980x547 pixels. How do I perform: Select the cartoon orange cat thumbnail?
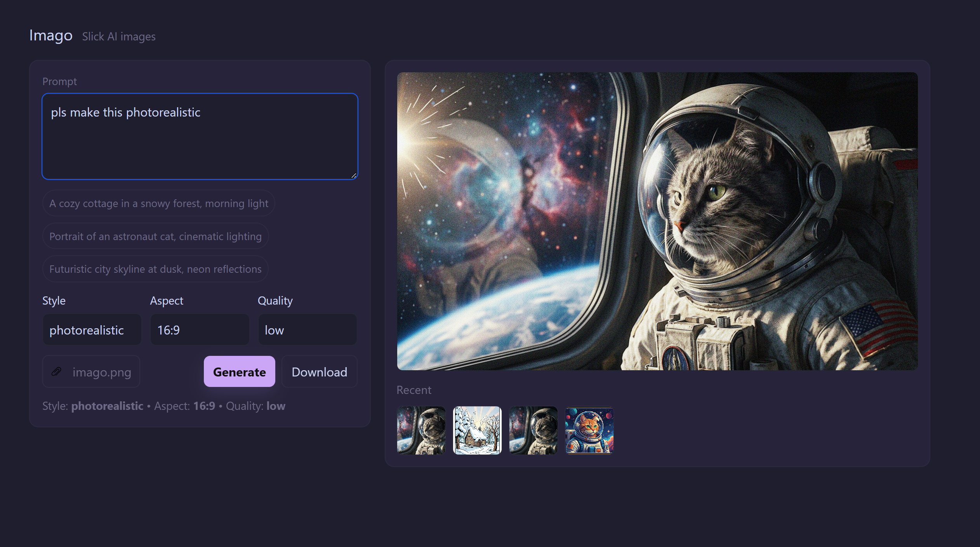point(589,430)
